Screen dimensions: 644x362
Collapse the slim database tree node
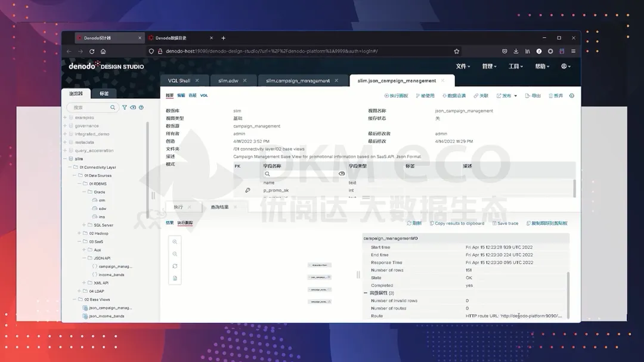tap(65, 159)
